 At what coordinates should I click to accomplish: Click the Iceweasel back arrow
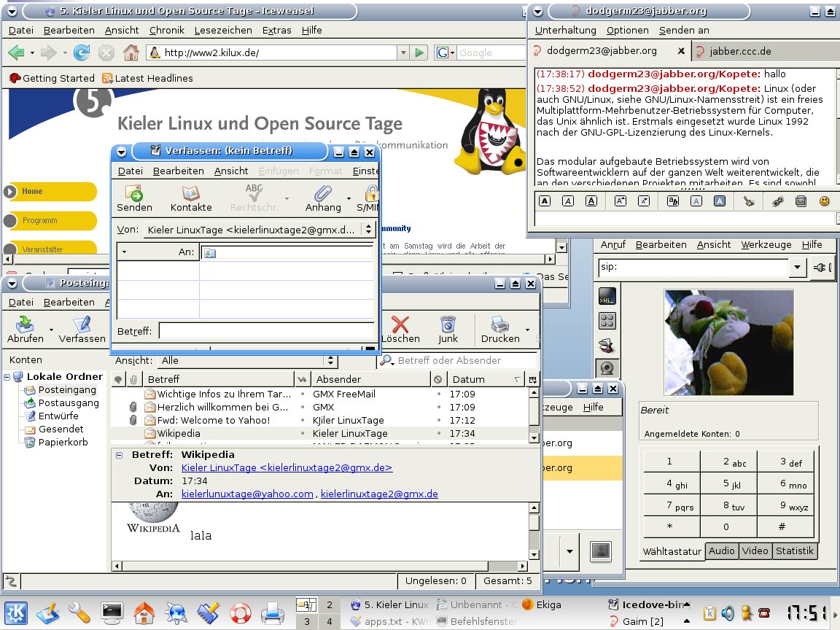[x=17, y=52]
